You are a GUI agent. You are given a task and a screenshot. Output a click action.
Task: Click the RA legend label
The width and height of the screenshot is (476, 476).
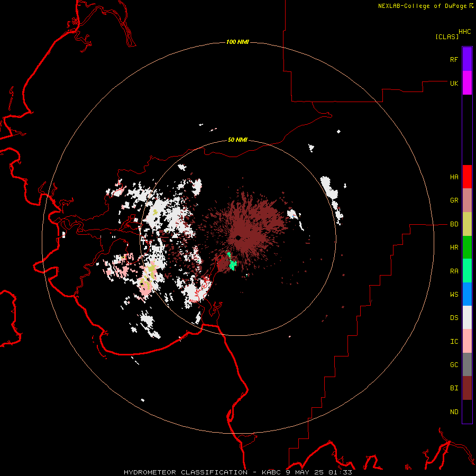[454, 271]
